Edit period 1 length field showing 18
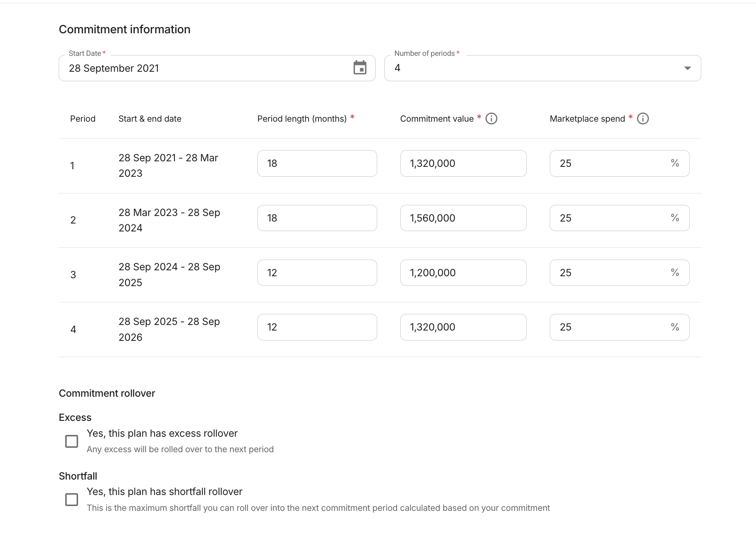Viewport: 756px width, 539px height. pyautogui.click(x=317, y=163)
